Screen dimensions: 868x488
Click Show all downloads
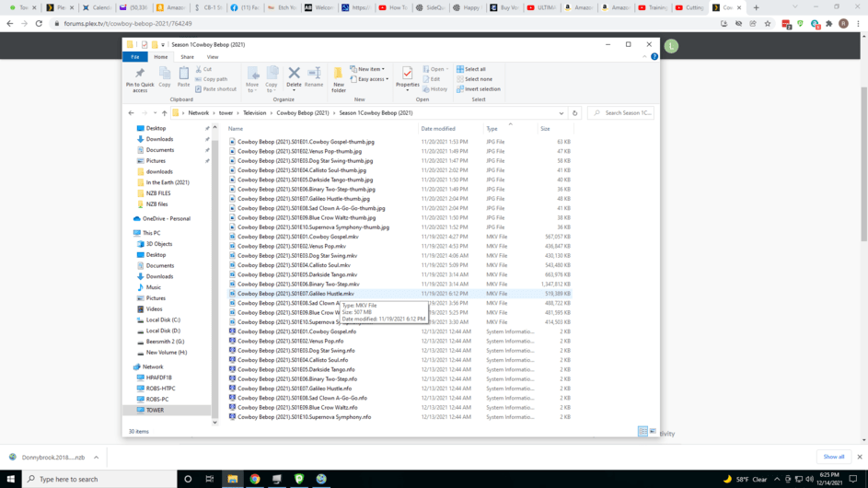tap(834, 457)
